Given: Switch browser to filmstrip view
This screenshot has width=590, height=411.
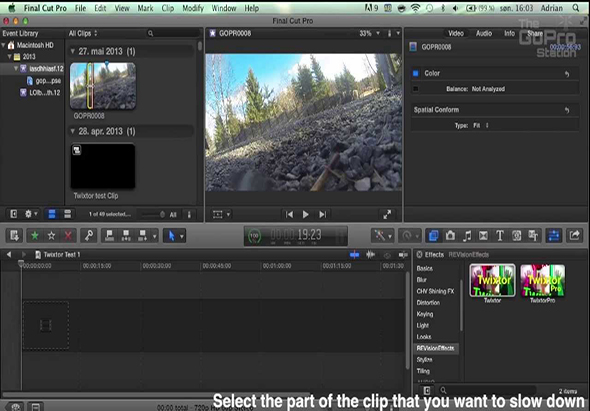Looking at the screenshot, I should (x=52, y=214).
